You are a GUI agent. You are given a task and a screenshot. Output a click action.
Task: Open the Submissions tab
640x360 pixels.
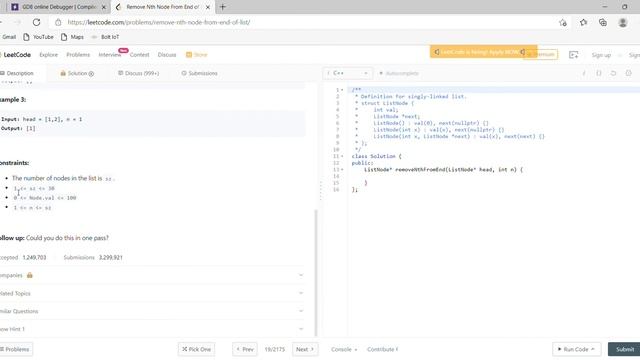click(x=200, y=73)
